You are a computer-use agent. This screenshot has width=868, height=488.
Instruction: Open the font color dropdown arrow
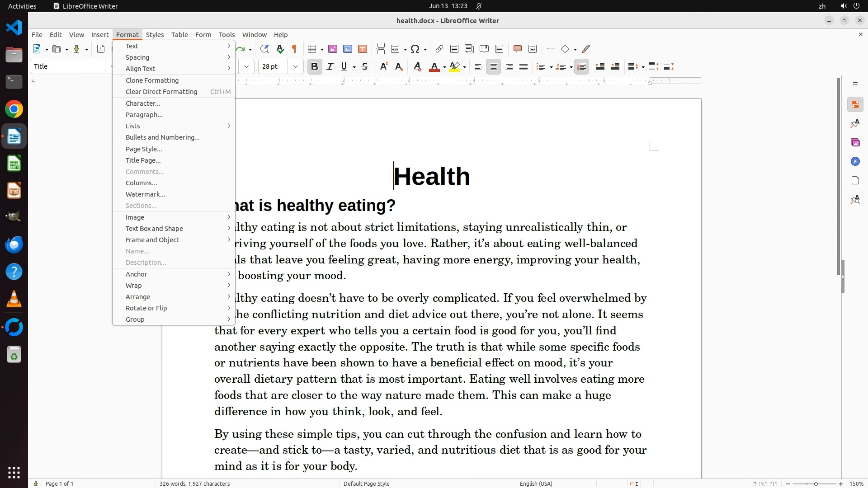(444, 67)
